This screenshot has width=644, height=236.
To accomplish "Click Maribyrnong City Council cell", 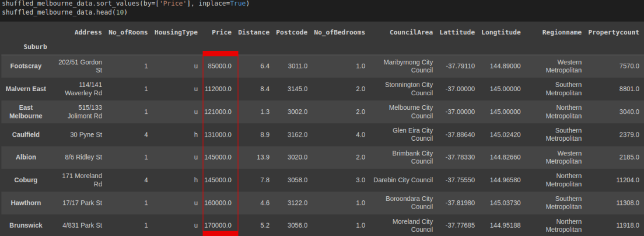I will [x=408, y=66].
